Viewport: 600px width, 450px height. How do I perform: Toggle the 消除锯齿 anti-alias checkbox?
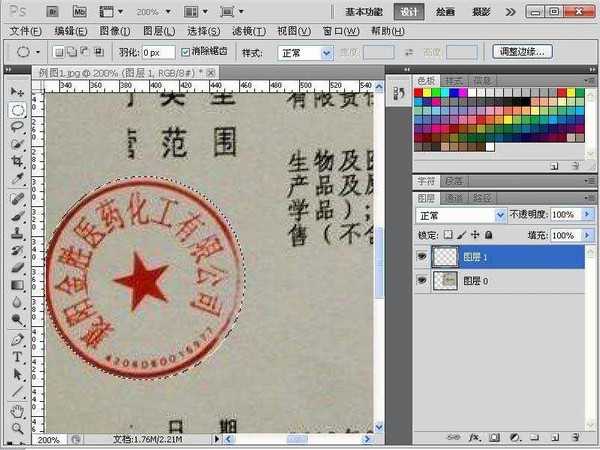[x=186, y=52]
